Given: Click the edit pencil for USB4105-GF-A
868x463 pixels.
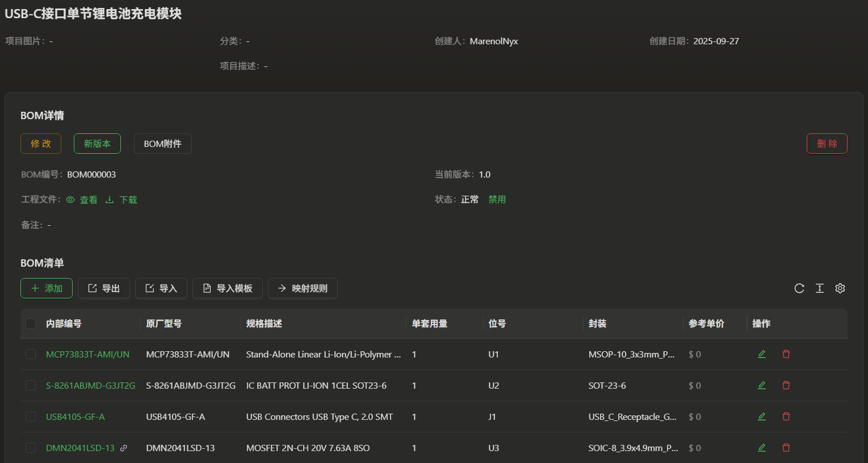Looking at the screenshot, I should [x=762, y=416].
